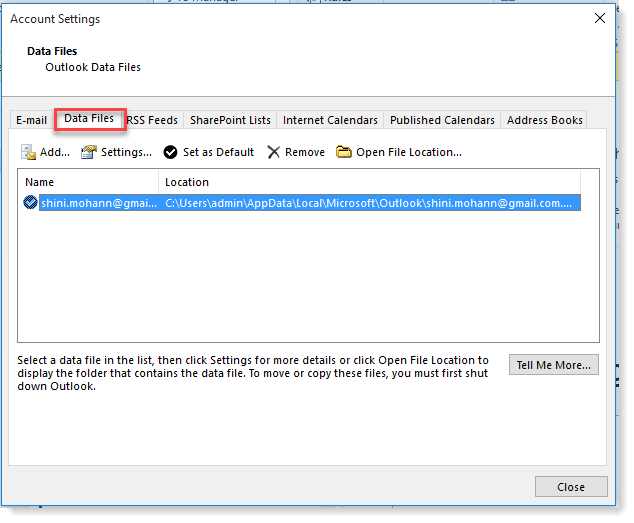Switch to the E-mail tab

point(31,120)
